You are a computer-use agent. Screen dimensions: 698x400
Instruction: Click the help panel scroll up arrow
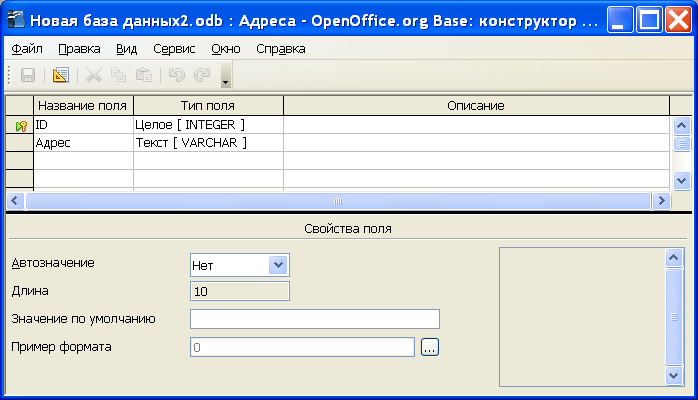click(x=674, y=258)
